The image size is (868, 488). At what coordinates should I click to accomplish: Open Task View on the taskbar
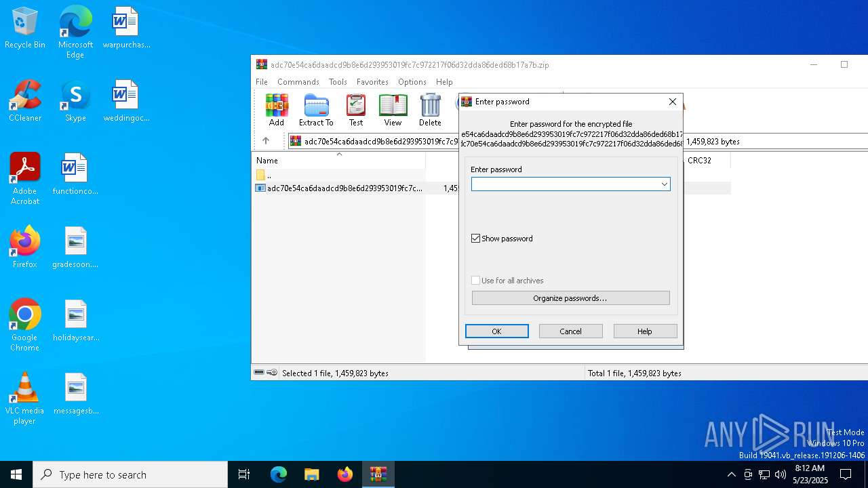tap(244, 474)
